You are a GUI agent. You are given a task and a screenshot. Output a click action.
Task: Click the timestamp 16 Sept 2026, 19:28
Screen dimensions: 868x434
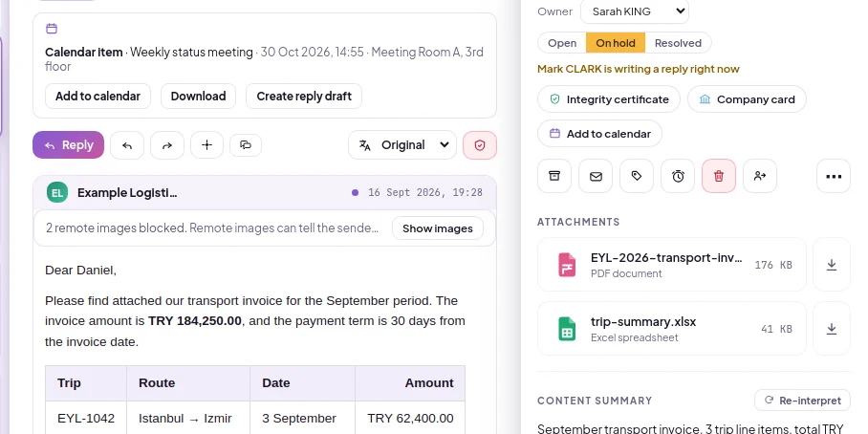point(425,192)
